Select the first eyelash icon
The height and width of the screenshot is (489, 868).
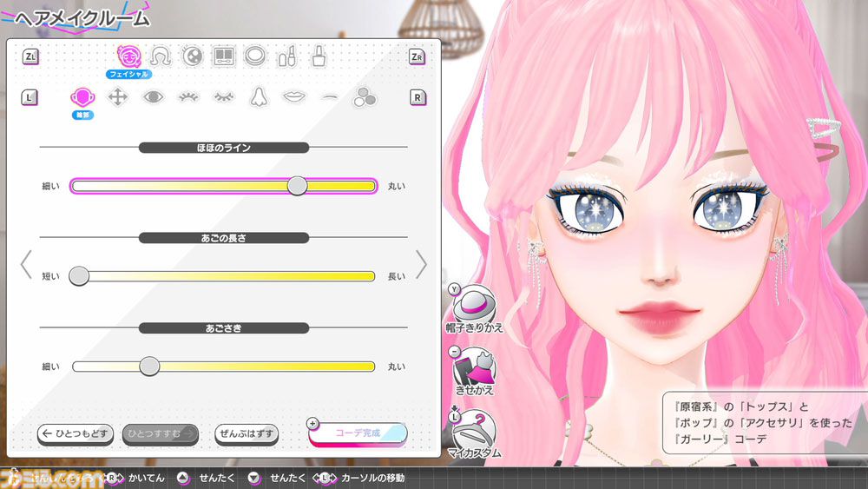[188, 97]
